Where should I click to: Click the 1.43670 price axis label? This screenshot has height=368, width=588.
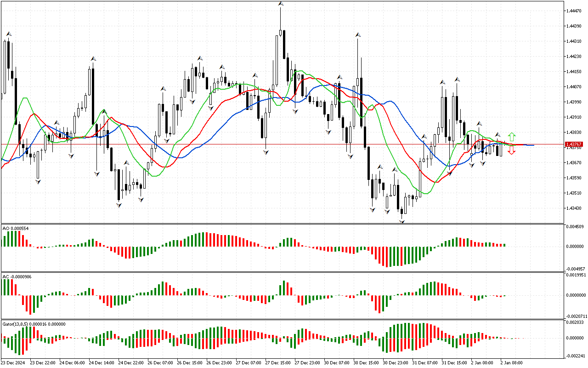pos(575,162)
